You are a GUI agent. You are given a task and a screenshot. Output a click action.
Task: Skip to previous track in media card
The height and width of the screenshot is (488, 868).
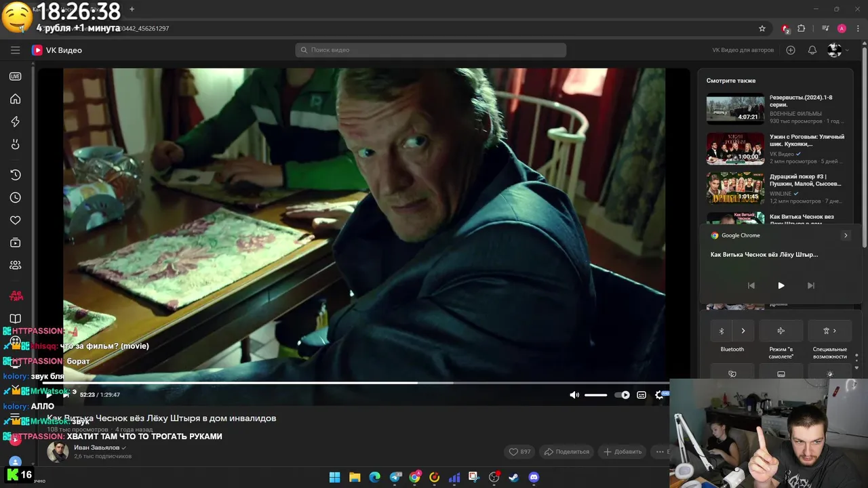coord(751,285)
